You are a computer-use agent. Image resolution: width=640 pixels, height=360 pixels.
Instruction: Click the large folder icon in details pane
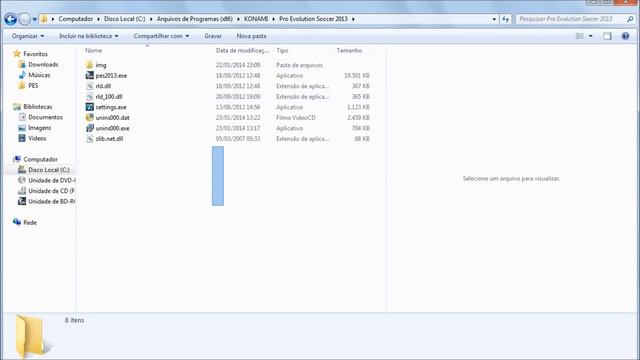point(32,337)
